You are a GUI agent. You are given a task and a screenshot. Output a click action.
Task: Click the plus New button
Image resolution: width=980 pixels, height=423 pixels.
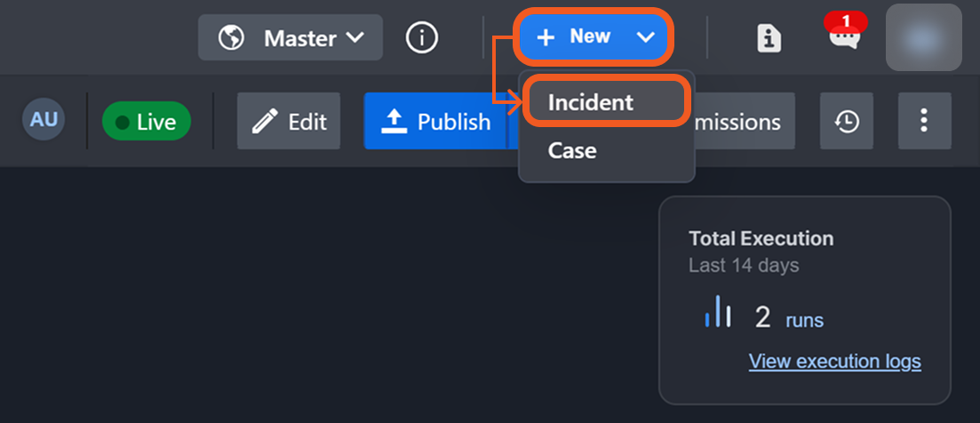(x=574, y=36)
